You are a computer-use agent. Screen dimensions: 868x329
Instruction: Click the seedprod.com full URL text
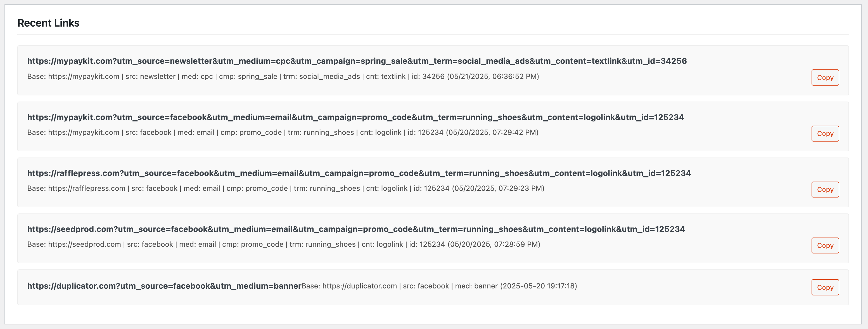356,229
